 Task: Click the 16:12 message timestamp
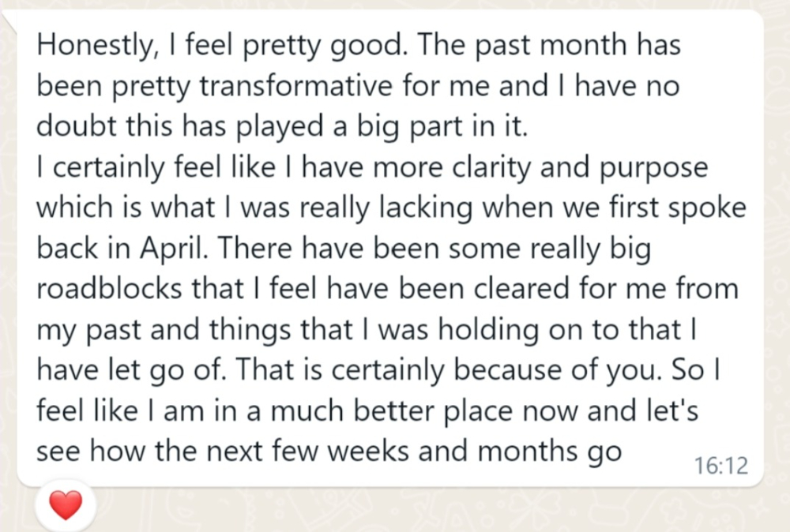pyautogui.click(x=721, y=466)
